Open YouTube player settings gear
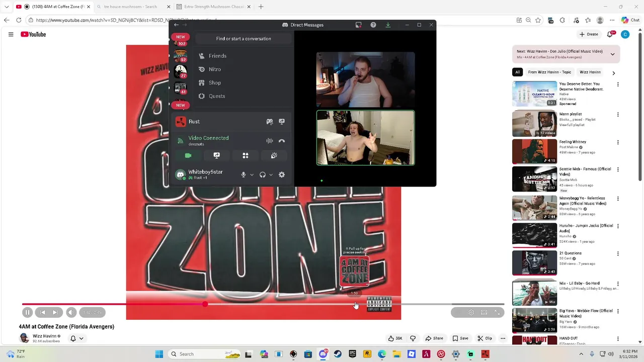644x362 pixels. tap(471, 312)
